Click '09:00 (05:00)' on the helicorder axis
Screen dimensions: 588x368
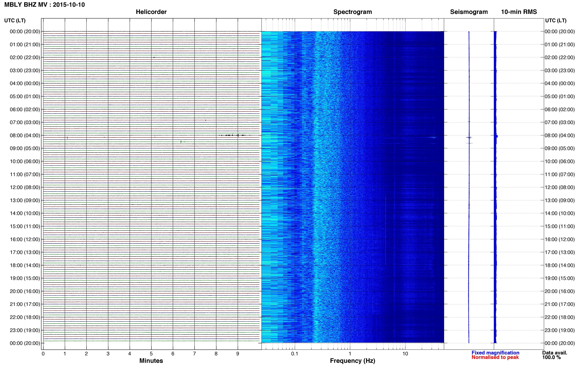pyautogui.click(x=25, y=148)
